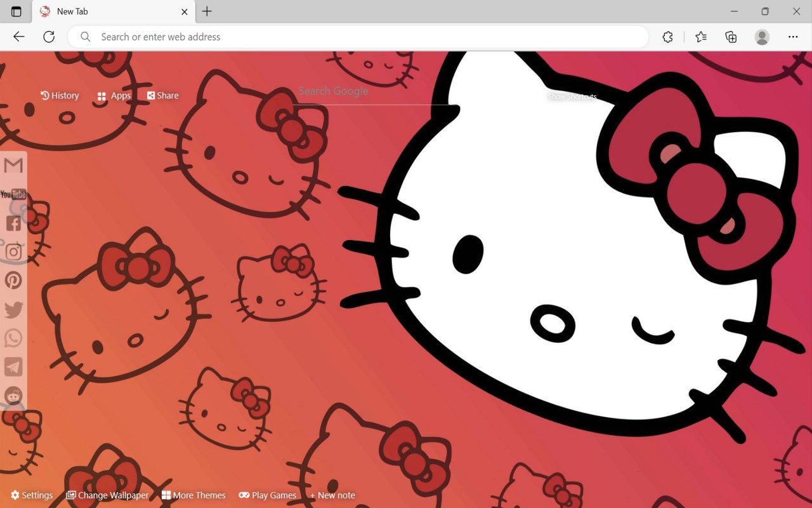Image resolution: width=812 pixels, height=508 pixels.
Task: Click Change Wallpaper
Action: tap(108, 495)
